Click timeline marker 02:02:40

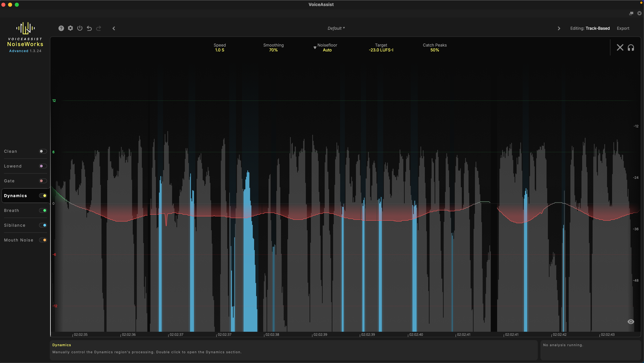click(416, 334)
